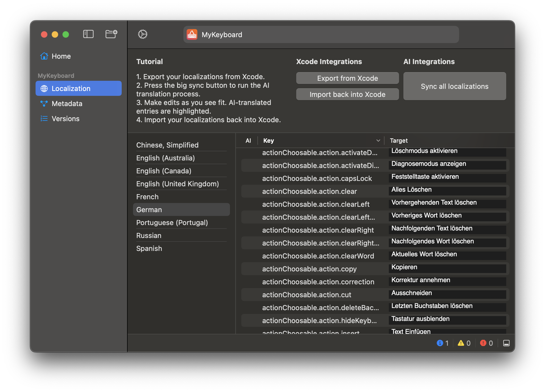545x392 pixels.
Task: Click the yellow warning counter icon
Action: (x=461, y=343)
